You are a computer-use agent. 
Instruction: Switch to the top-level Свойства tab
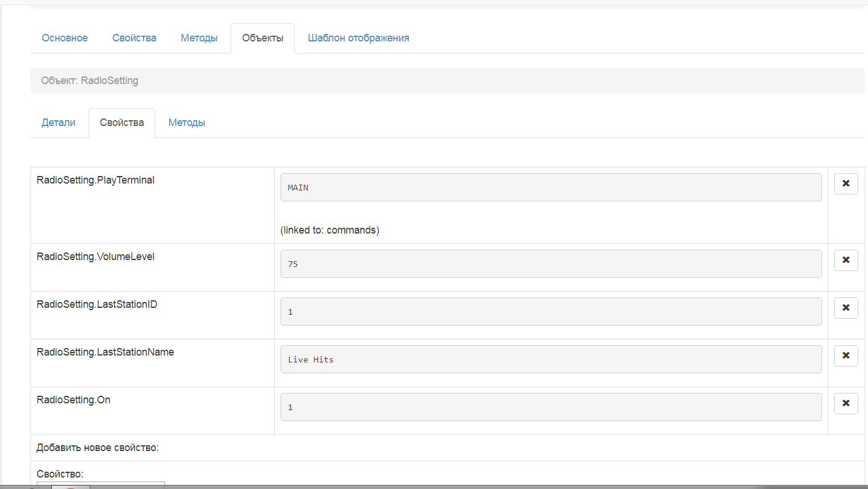tap(135, 38)
